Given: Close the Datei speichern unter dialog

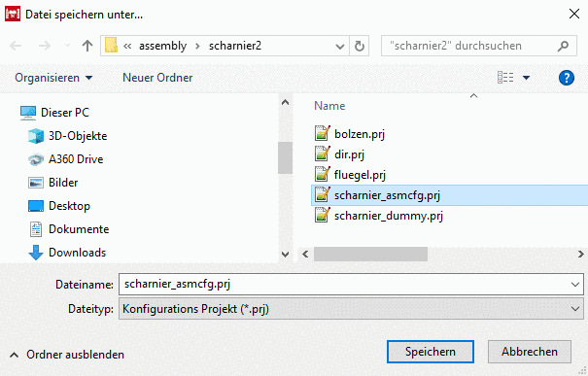Looking at the screenshot, I should (x=574, y=15).
